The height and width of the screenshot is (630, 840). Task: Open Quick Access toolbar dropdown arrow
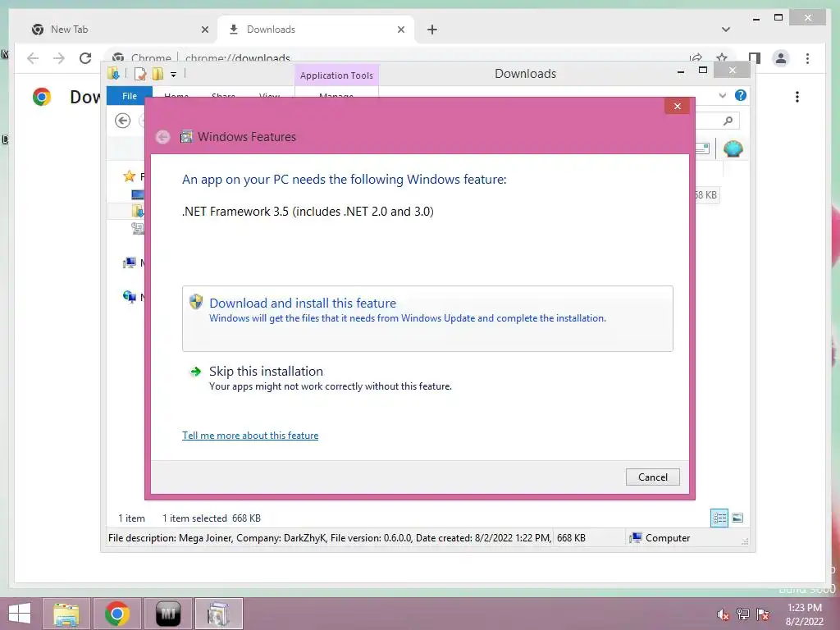point(174,75)
